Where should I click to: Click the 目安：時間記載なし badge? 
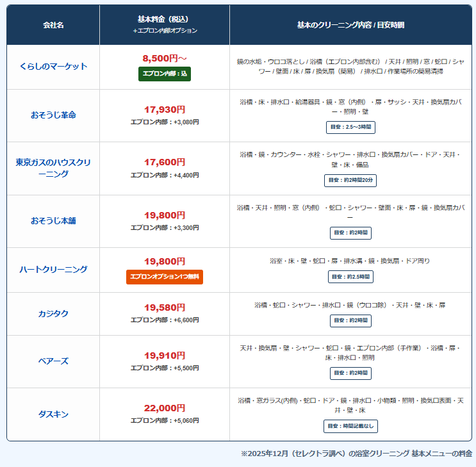tap(350, 426)
